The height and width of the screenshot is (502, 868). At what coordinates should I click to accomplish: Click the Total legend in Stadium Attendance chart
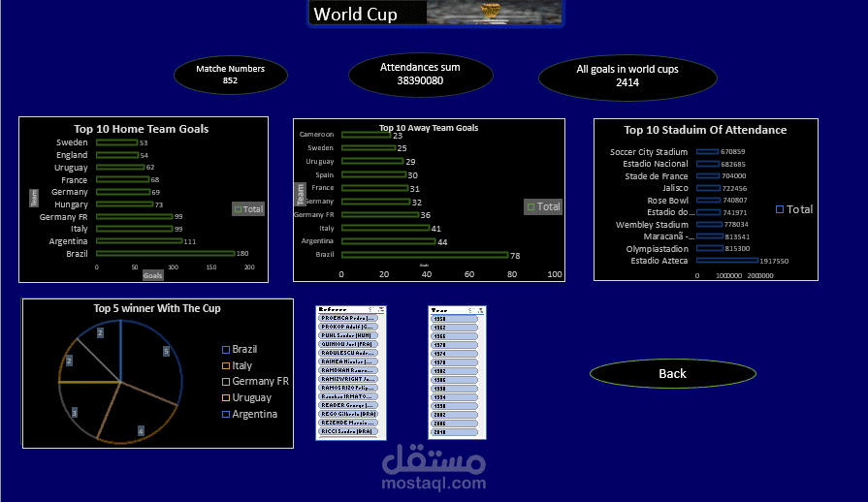[794, 209]
